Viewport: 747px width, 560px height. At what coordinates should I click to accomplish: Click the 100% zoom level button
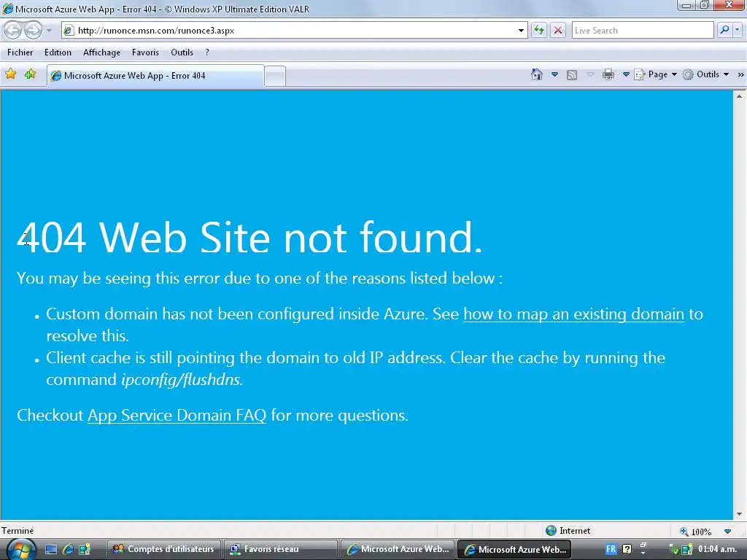click(695, 532)
